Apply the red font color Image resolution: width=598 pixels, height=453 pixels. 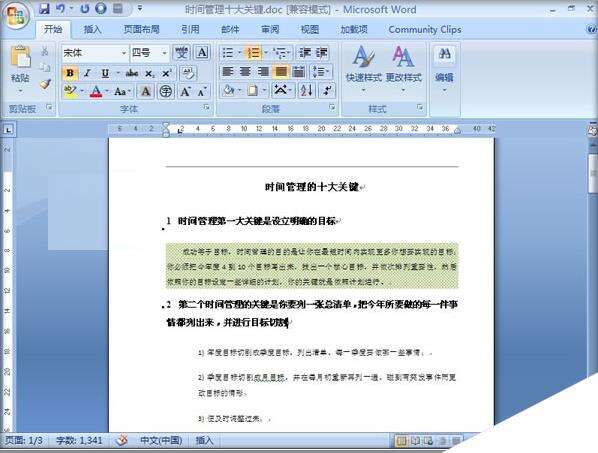[x=96, y=92]
